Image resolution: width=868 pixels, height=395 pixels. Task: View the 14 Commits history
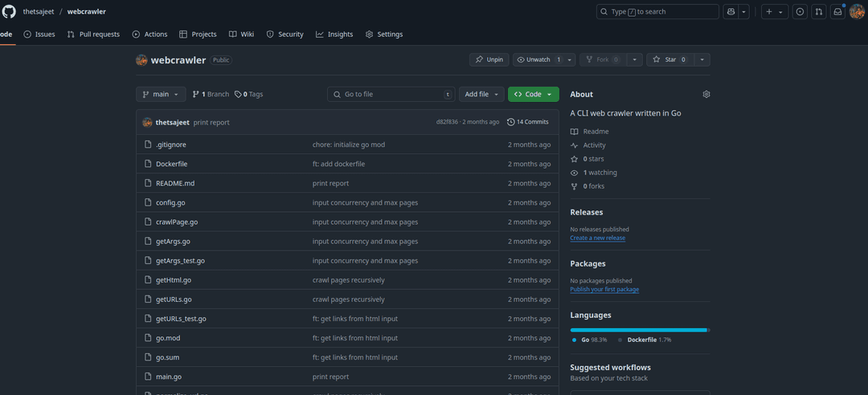tap(528, 122)
